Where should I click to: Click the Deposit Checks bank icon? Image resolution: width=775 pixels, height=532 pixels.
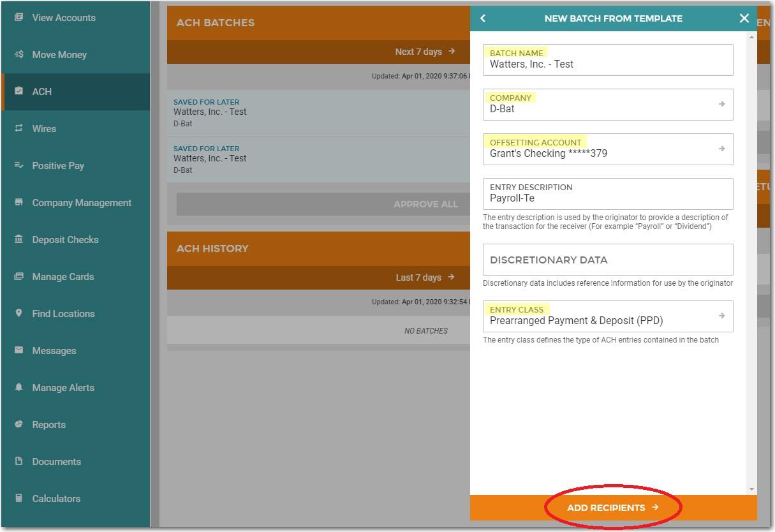19,240
